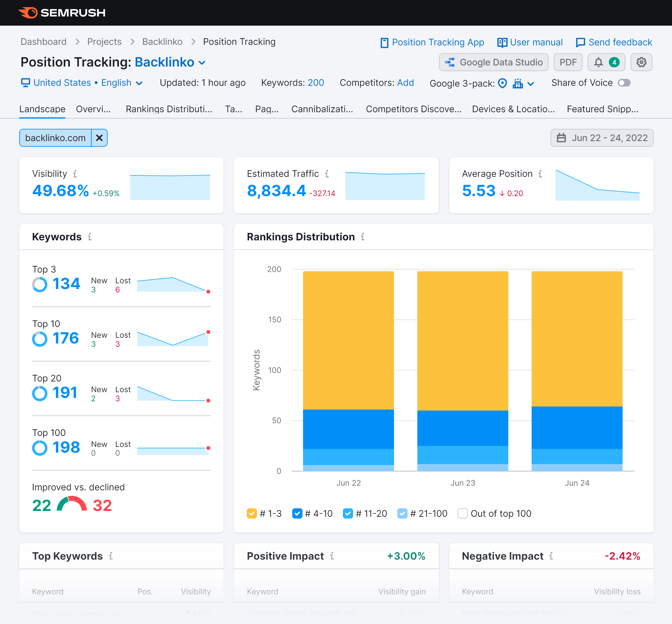Image resolution: width=672 pixels, height=624 pixels.
Task: Open the User manual link
Action: 530,42
